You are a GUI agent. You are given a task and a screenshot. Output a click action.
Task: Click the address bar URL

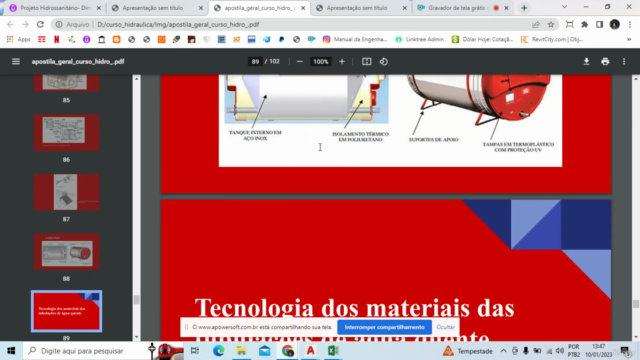click(x=178, y=24)
